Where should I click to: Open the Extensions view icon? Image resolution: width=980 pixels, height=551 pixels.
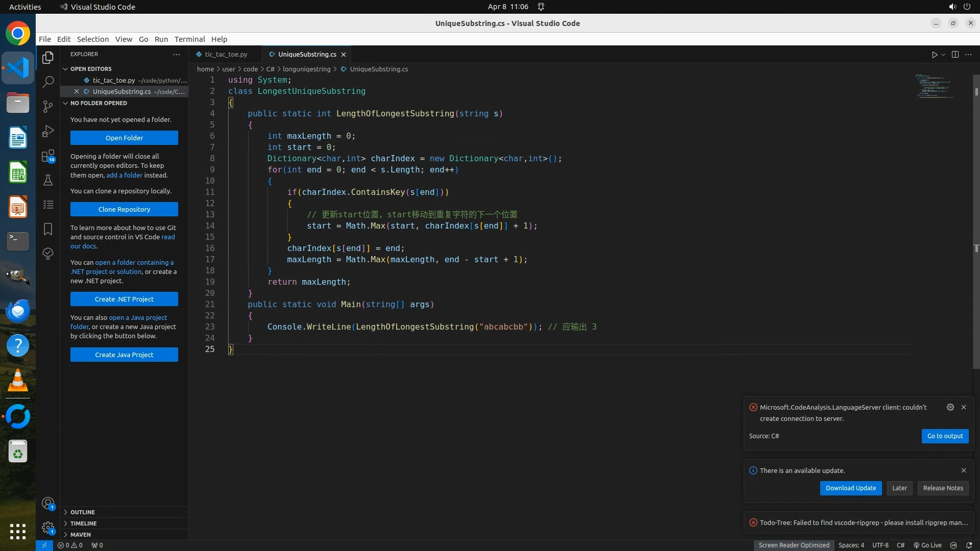click(x=48, y=156)
